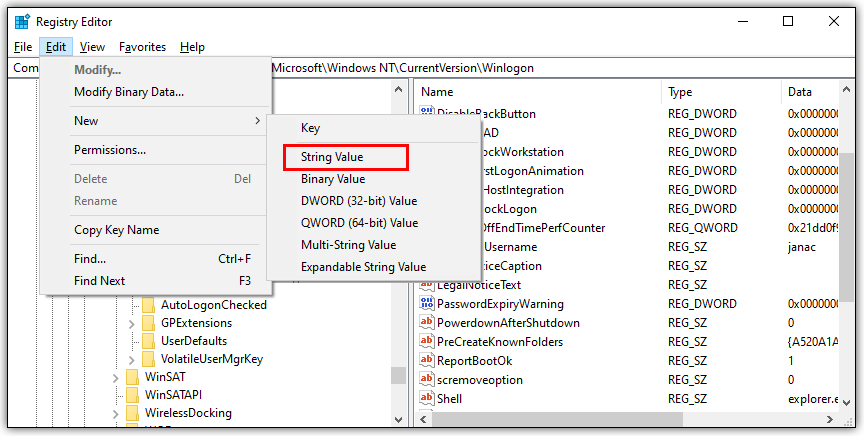Click the Shell string value icon

click(x=426, y=399)
